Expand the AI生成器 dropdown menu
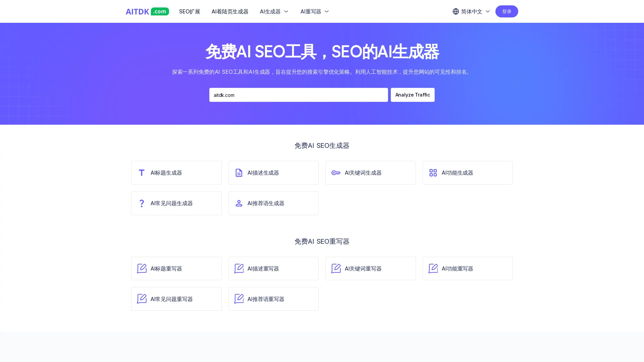 coord(274,11)
